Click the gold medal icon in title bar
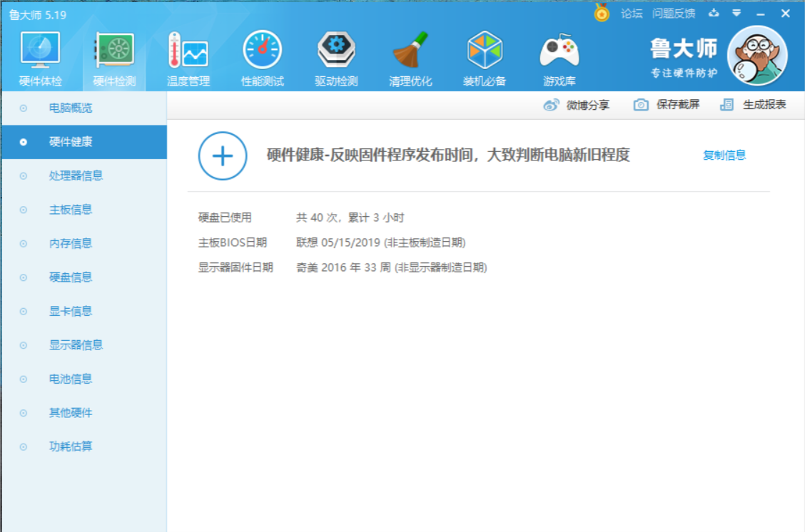Screen dimensions: 805x532 pos(602,13)
